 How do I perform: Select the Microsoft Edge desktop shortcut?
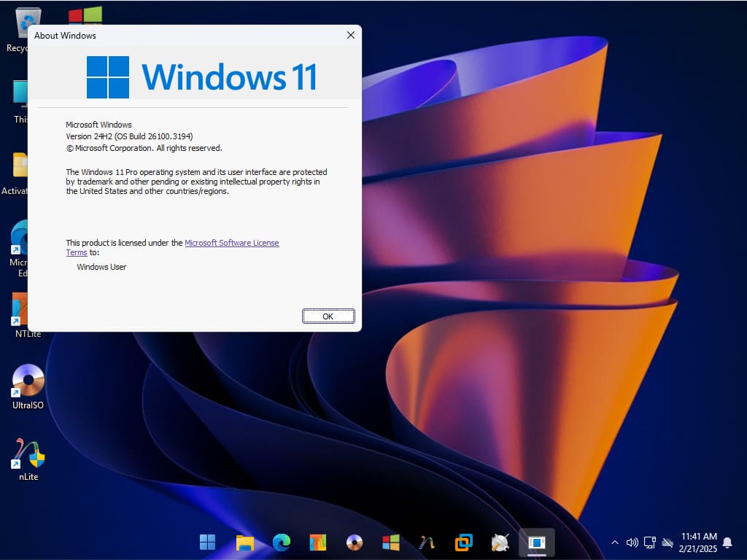[x=19, y=249]
